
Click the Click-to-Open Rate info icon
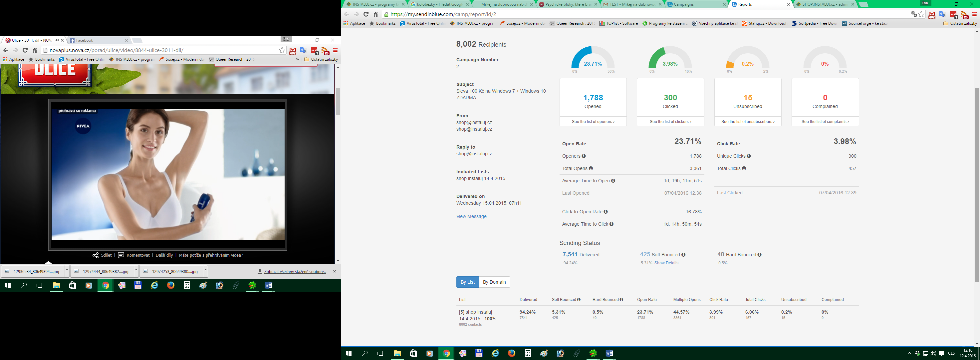point(606,212)
